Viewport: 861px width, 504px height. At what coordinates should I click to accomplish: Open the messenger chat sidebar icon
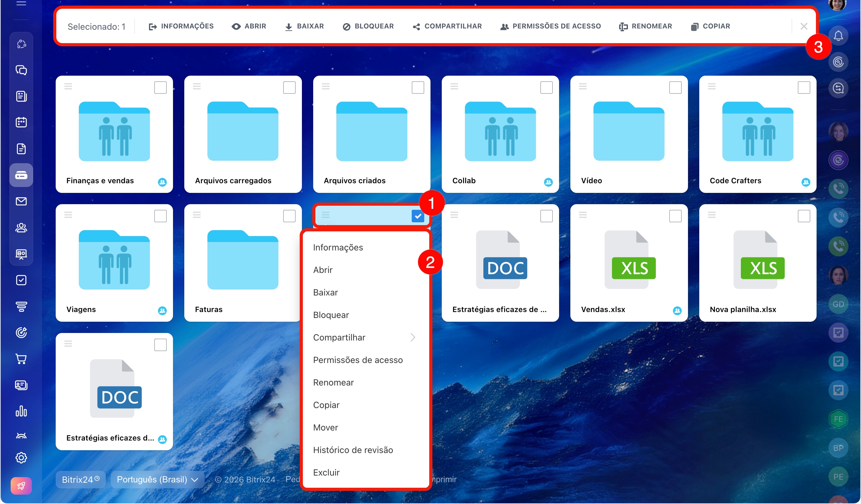coord(21,70)
